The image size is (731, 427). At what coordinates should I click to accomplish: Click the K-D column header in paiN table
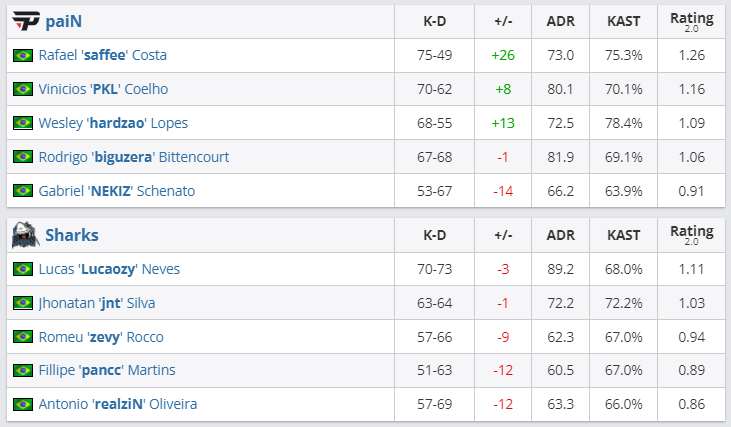pos(434,21)
